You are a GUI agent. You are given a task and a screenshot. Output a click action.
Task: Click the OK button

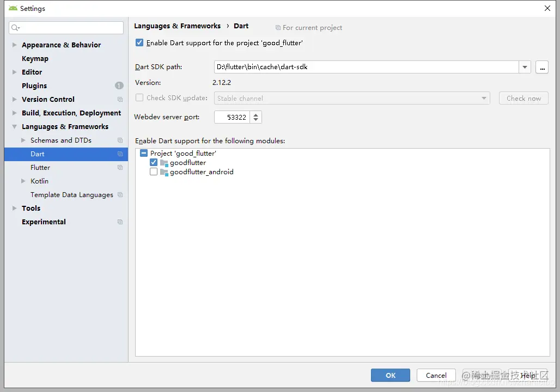[x=391, y=375]
